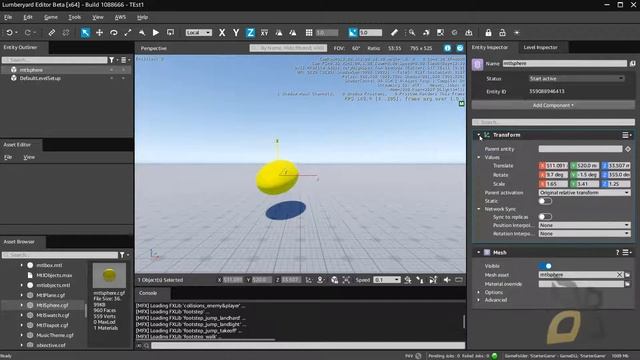Click the Entity Name input field

coord(564,63)
